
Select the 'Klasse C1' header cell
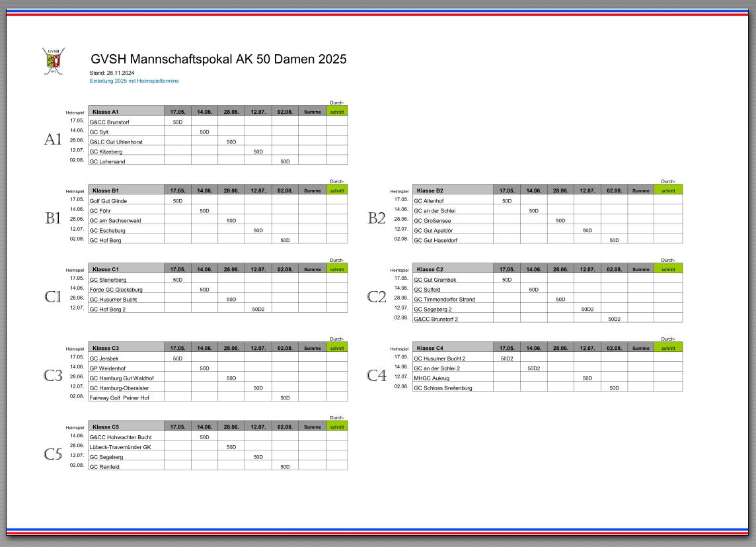[126, 269]
